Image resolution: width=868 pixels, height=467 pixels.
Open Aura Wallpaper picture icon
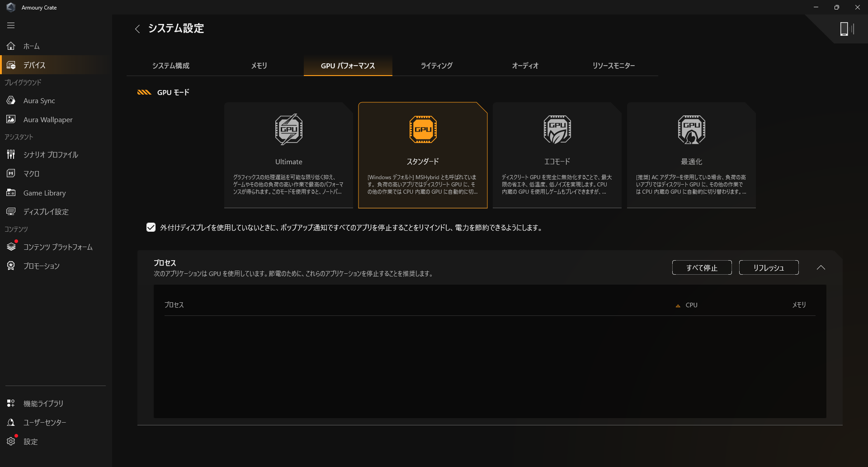tap(11, 119)
